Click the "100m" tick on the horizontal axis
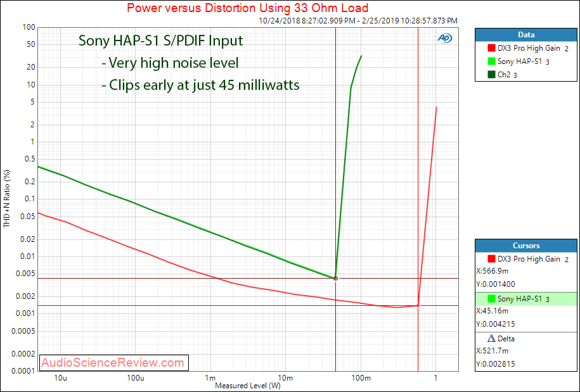This screenshot has width=580, height=392. tap(361, 378)
